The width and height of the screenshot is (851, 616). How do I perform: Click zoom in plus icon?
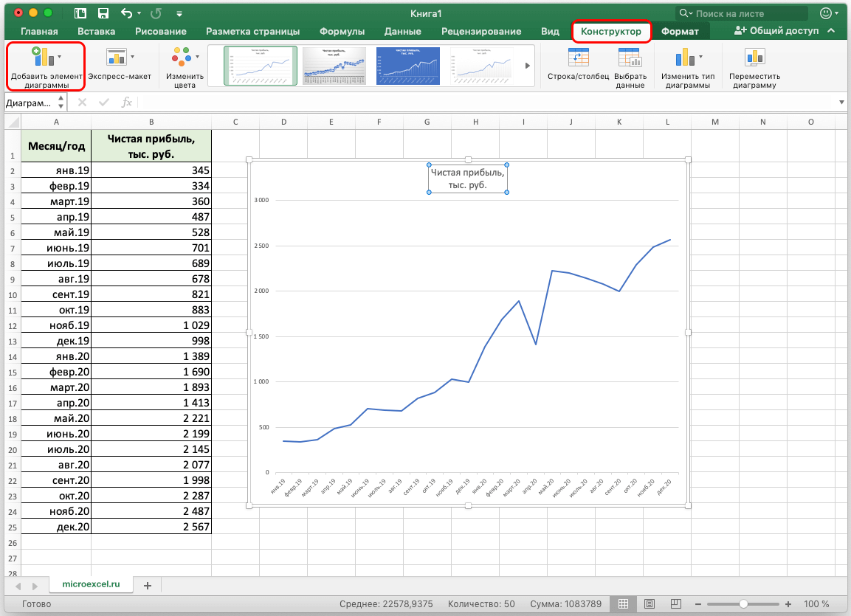tap(788, 604)
